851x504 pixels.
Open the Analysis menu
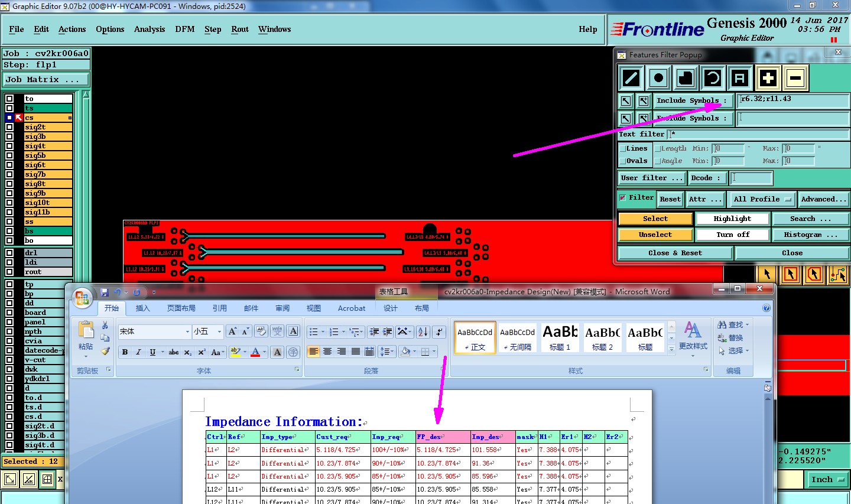[150, 29]
